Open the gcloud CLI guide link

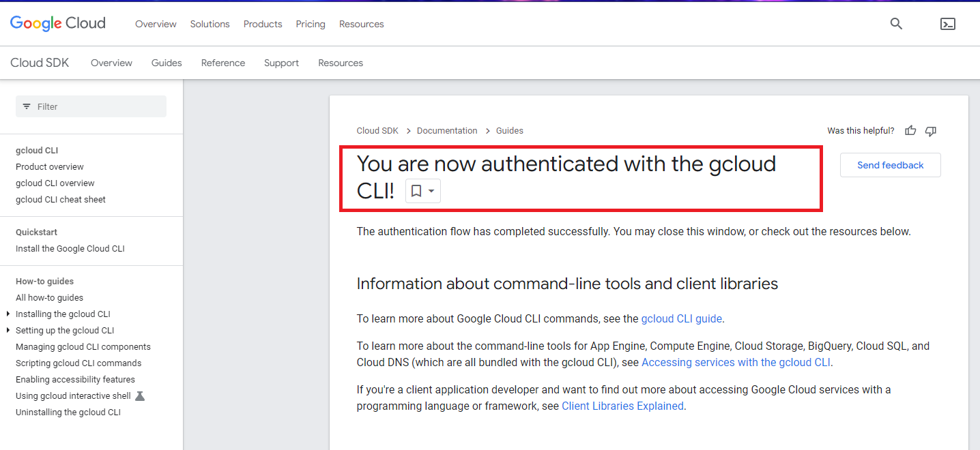(x=681, y=318)
